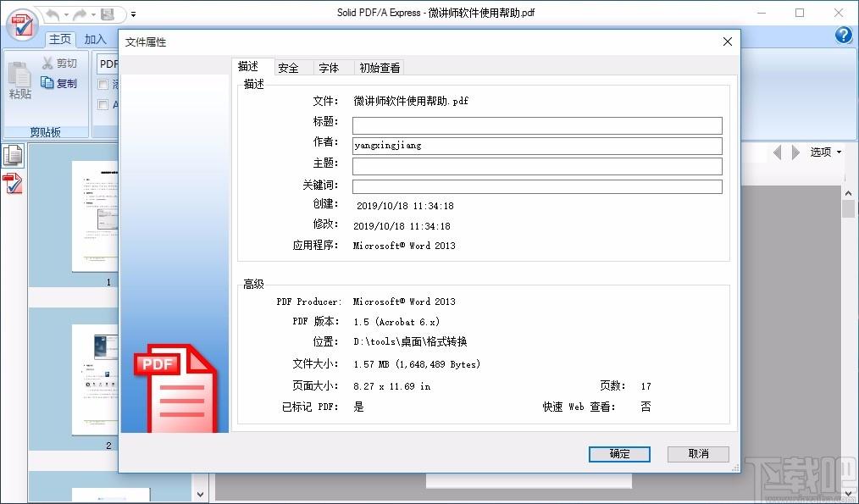Open the 字体 tab
859x504 pixels.
(333, 68)
